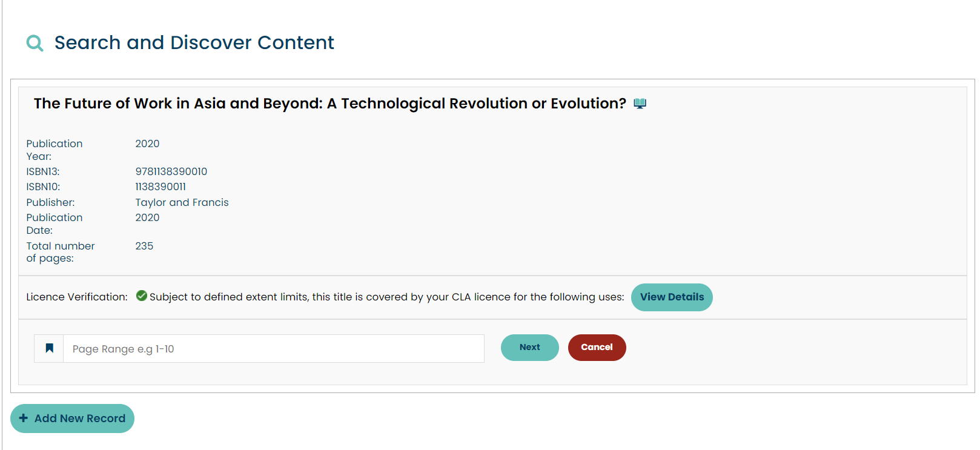Image resolution: width=980 pixels, height=450 pixels.
Task: Click the publisher name Taylor and Francis
Action: pyautogui.click(x=182, y=202)
